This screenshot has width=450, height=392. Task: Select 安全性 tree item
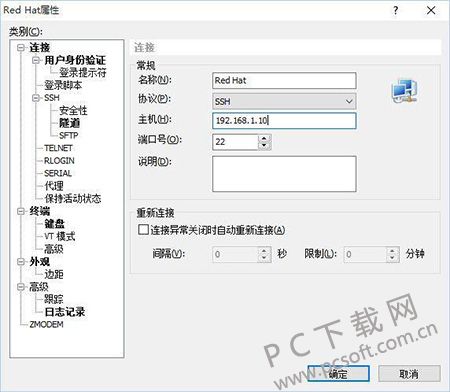pyautogui.click(x=73, y=110)
